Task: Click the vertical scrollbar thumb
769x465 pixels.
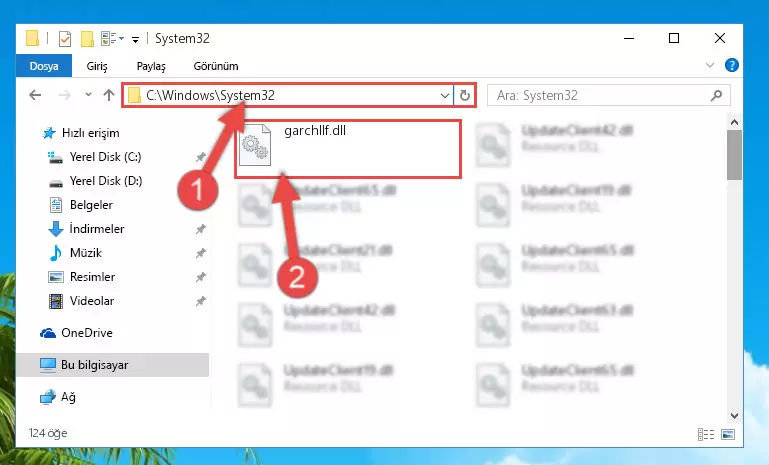Action: [734, 155]
